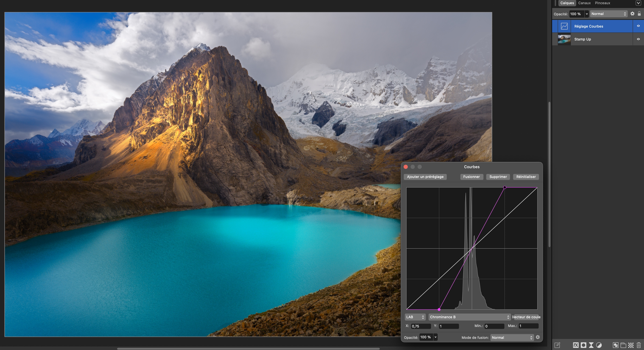This screenshot has height=350, width=644.
Task: Click the Réinitialiser button
Action: point(526,177)
